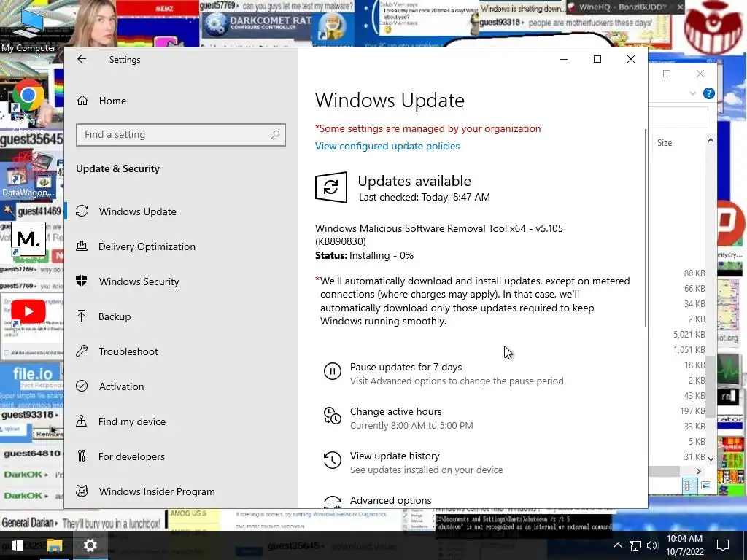The height and width of the screenshot is (560, 747).
Task: Click the Troubleshoot wrench icon
Action: [x=82, y=351]
